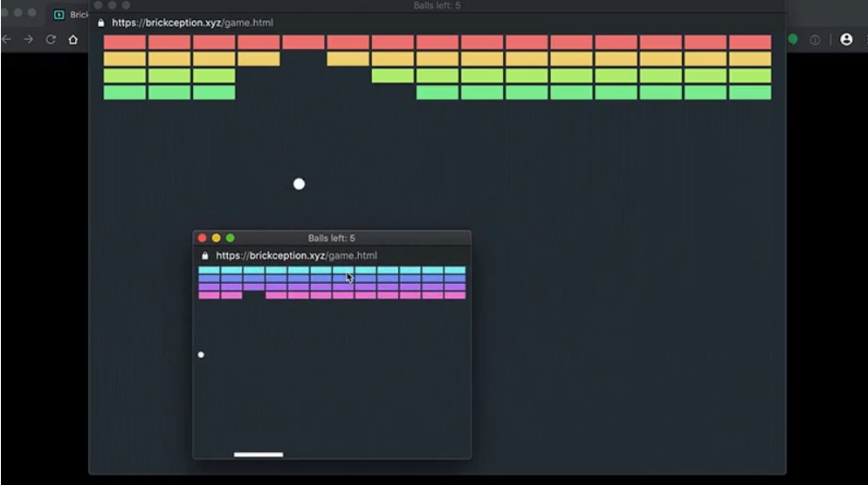Close the small Balls left window
Screen dimensions: 868x485
point(203,238)
